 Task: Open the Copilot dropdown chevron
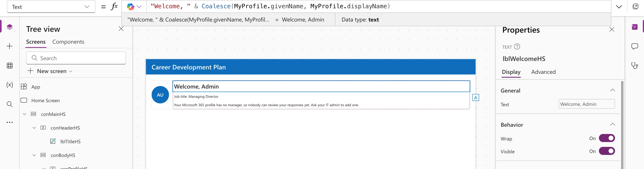coord(139,7)
